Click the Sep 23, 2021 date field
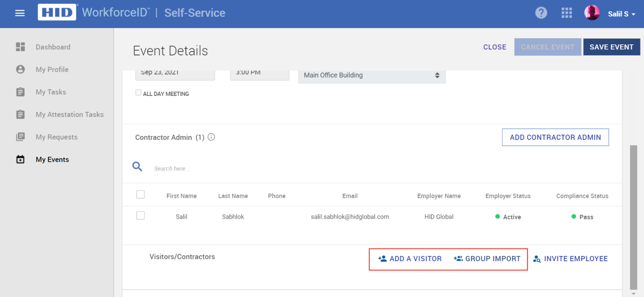The height and width of the screenshot is (297, 644). pos(175,75)
